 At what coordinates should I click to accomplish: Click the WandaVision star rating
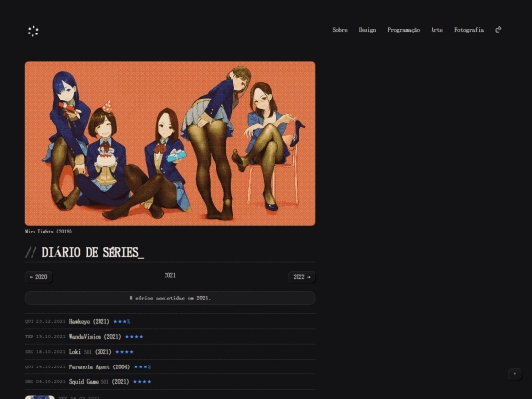pyautogui.click(x=134, y=337)
